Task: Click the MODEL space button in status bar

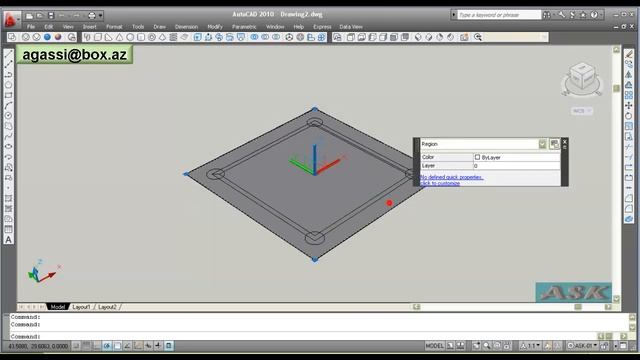Action: point(434,346)
